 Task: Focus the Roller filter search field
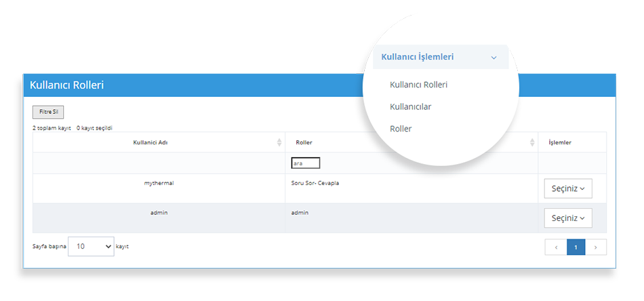coord(305,163)
